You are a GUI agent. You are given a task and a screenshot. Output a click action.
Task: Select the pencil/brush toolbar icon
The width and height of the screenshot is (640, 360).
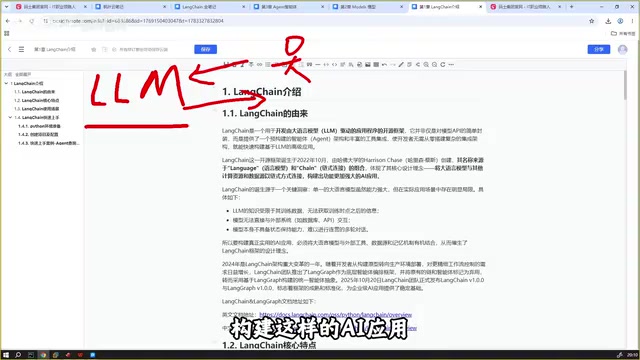(401, 64)
